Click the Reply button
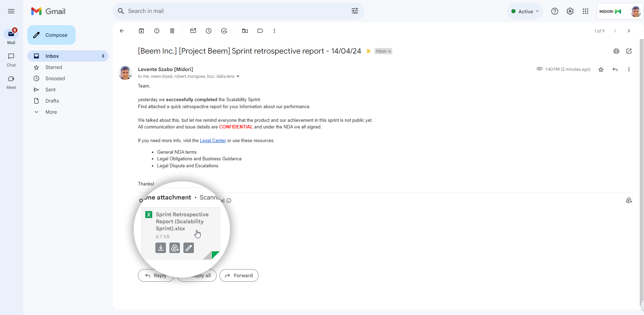644x315 pixels. [x=156, y=275]
